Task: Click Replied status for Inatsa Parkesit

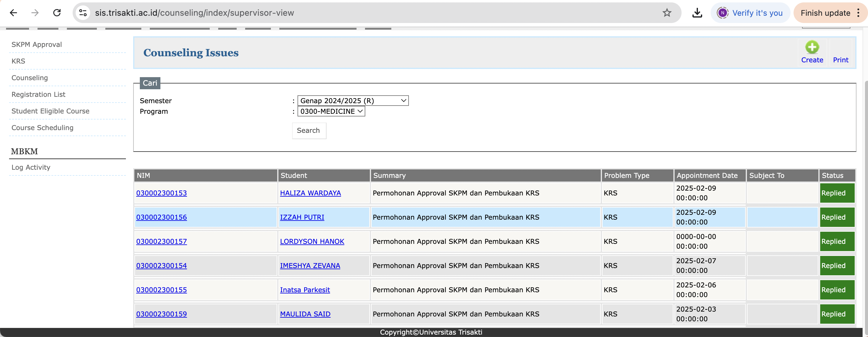Action: pos(837,290)
